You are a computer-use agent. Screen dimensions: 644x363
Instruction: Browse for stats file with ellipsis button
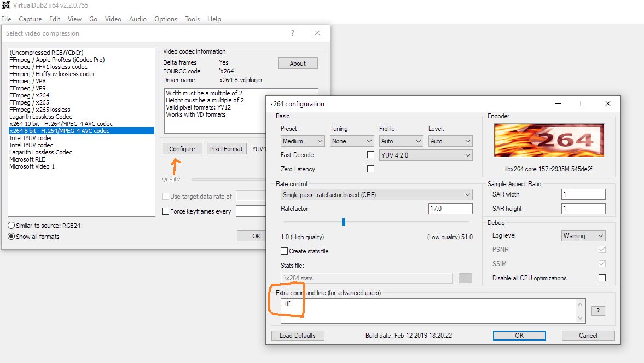465,278
